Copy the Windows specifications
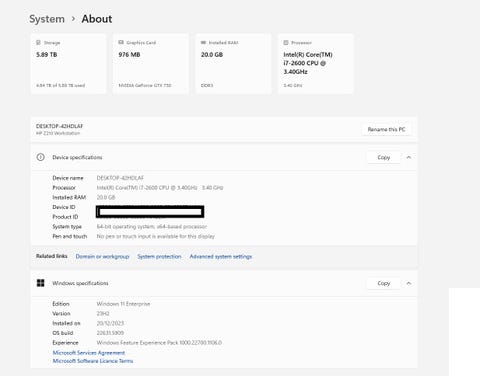Screen dimensions: 480x376 [x=384, y=283]
